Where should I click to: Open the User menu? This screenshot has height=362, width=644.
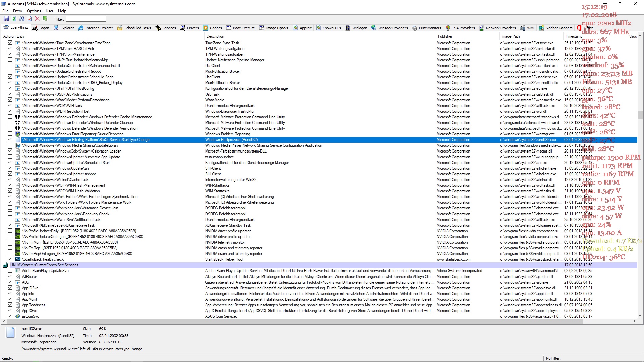point(49,11)
